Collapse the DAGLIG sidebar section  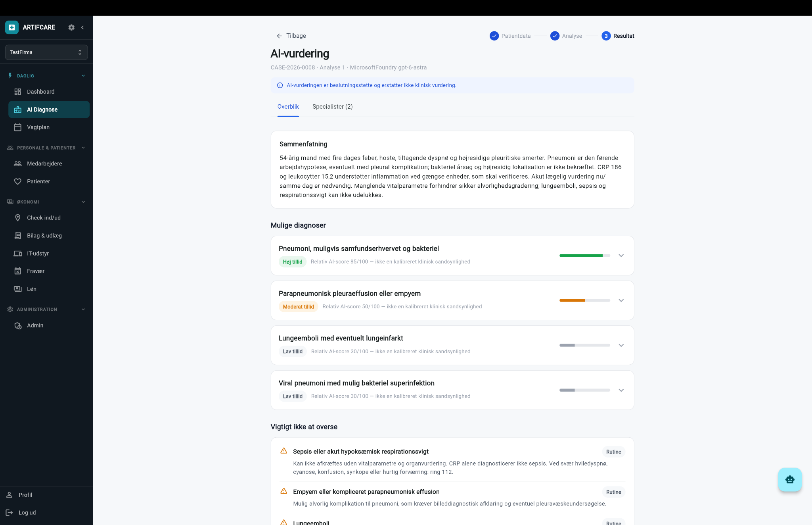(x=83, y=76)
